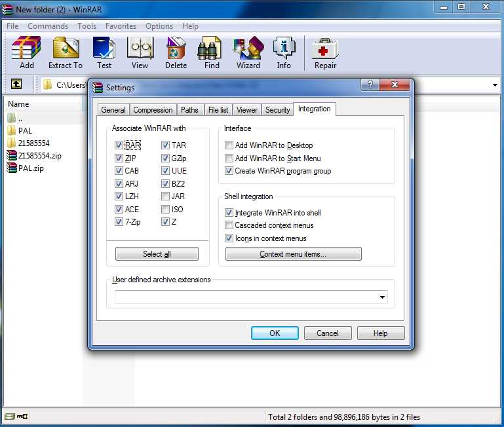This screenshot has height=427, width=504.
Task: Check Add WinRAR to Desktop
Action: tap(229, 145)
